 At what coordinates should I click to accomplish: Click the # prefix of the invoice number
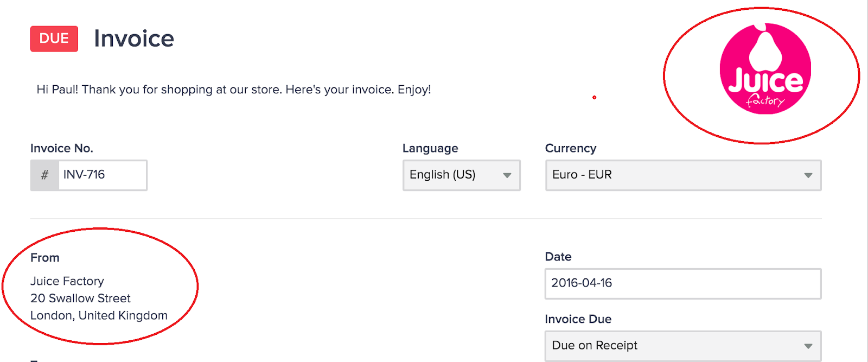[44, 175]
